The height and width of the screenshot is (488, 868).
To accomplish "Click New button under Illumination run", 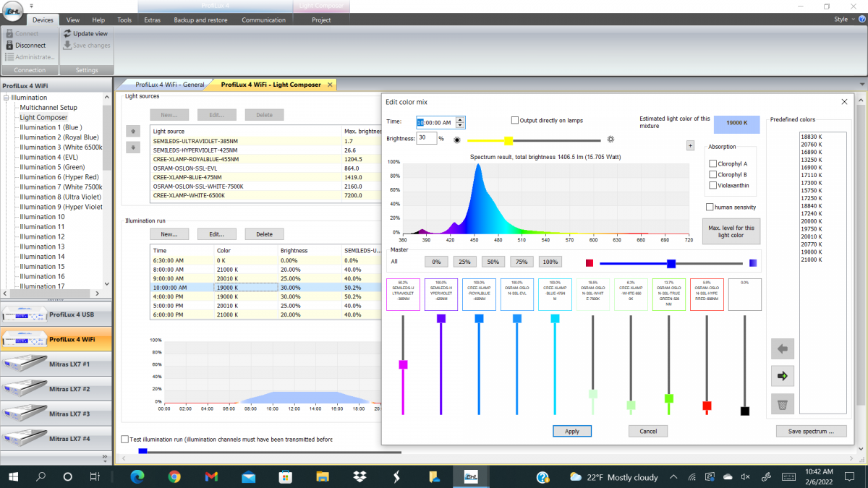I will pos(169,234).
